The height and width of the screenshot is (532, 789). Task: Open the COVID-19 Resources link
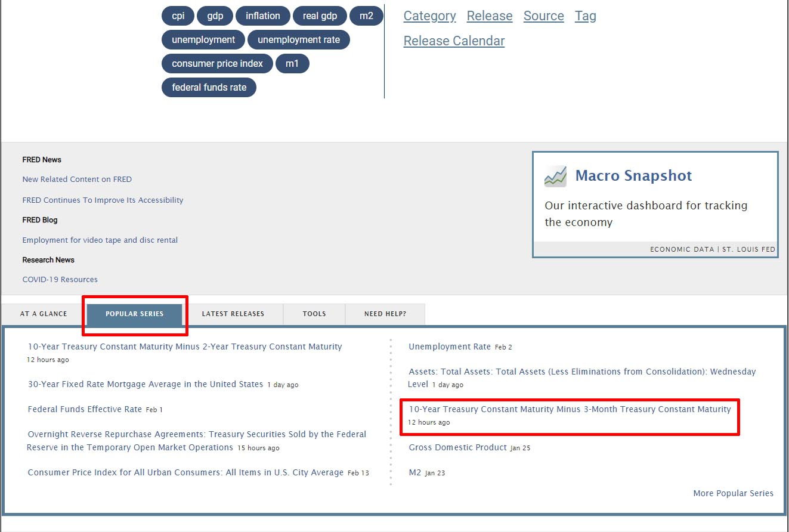(x=60, y=279)
